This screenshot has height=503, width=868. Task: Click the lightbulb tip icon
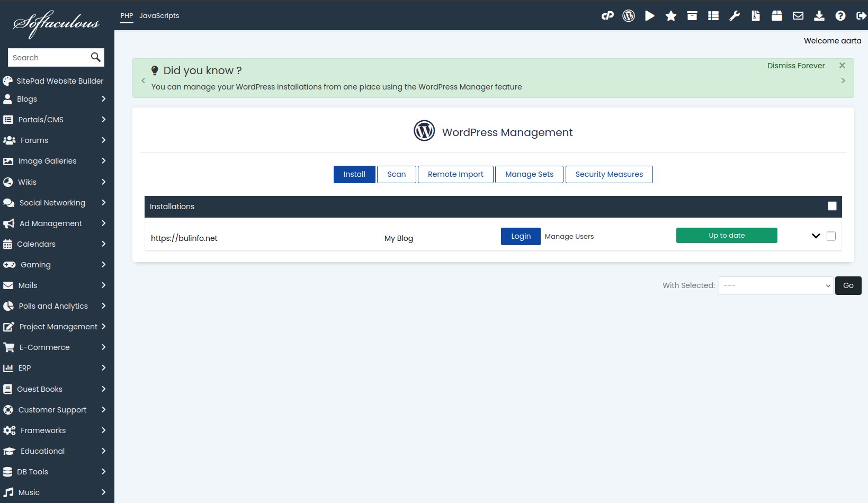pyautogui.click(x=155, y=70)
